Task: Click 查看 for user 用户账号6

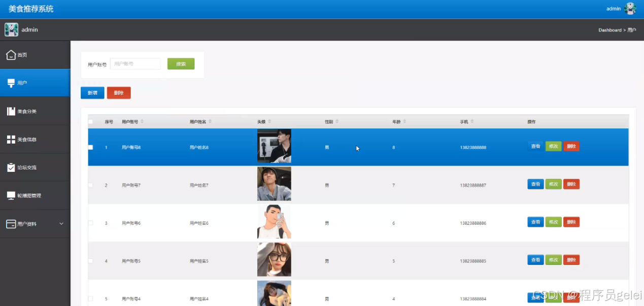Action: 535,222
